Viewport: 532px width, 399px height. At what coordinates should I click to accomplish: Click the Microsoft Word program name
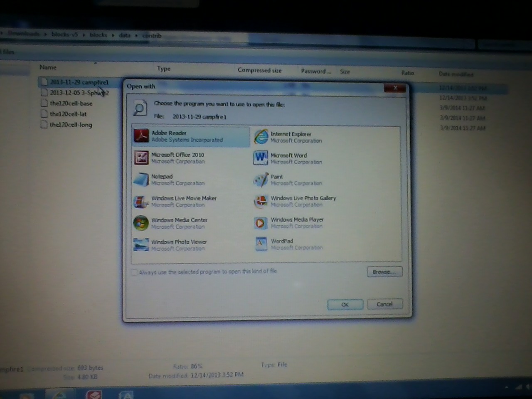pyautogui.click(x=288, y=155)
